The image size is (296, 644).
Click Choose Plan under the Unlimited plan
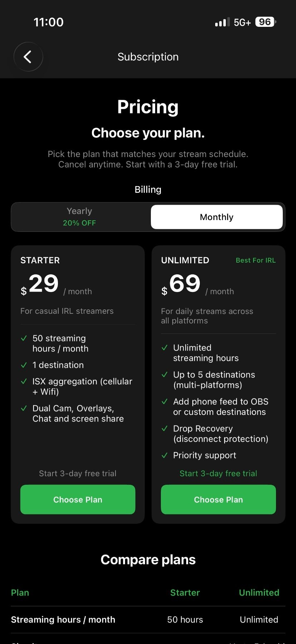pyautogui.click(x=218, y=499)
